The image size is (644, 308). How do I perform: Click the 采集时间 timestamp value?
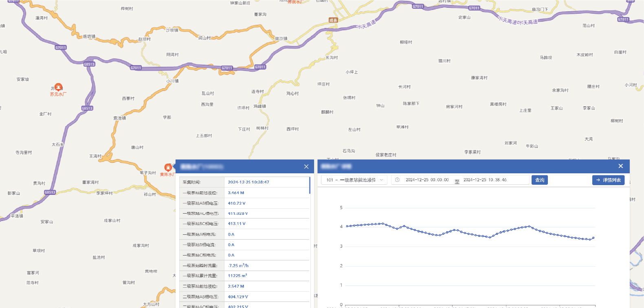(248, 182)
